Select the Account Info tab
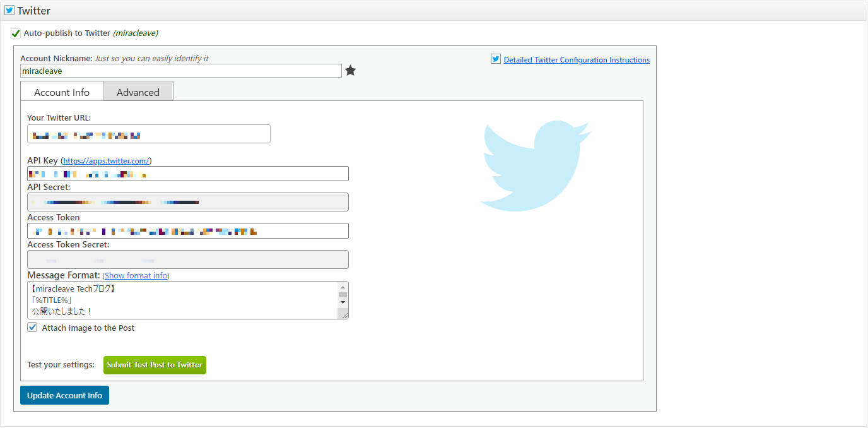Viewport: 868px width, 428px height. click(61, 92)
